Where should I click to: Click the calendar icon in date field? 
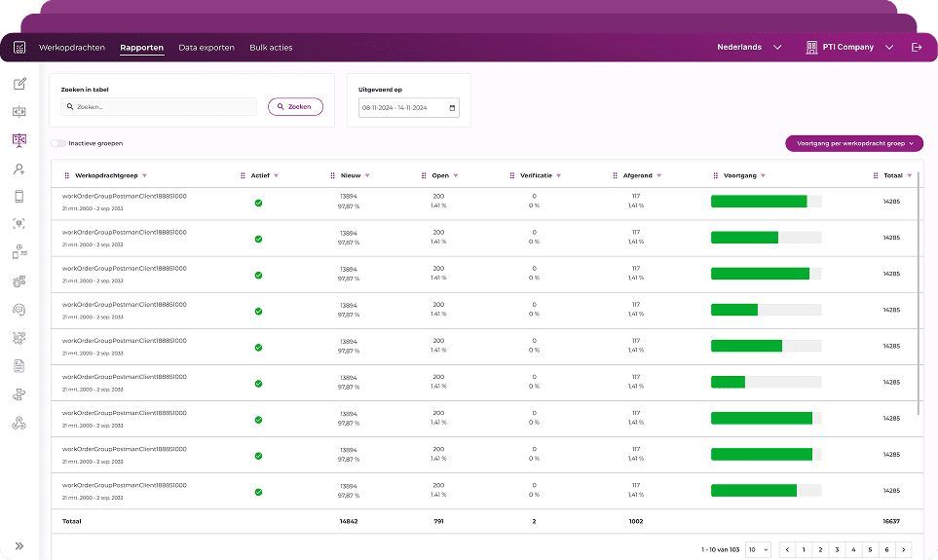coord(452,108)
